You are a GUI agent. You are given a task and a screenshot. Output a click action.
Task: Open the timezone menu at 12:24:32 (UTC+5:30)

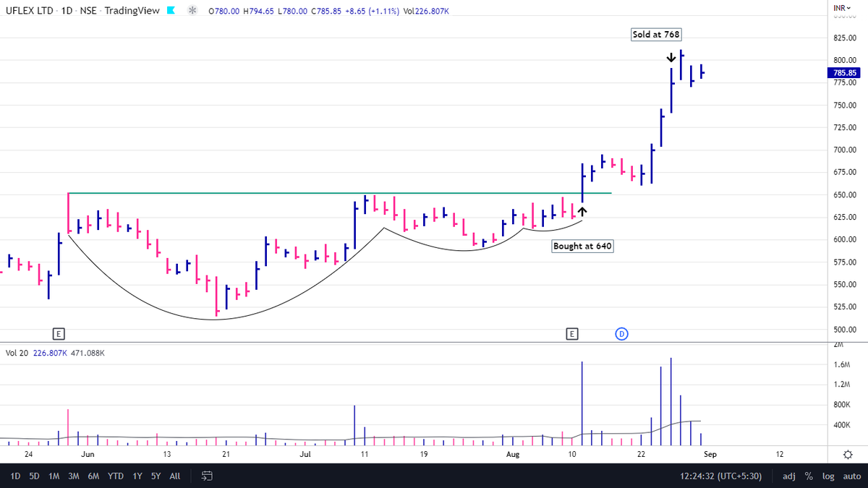[x=720, y=476]
